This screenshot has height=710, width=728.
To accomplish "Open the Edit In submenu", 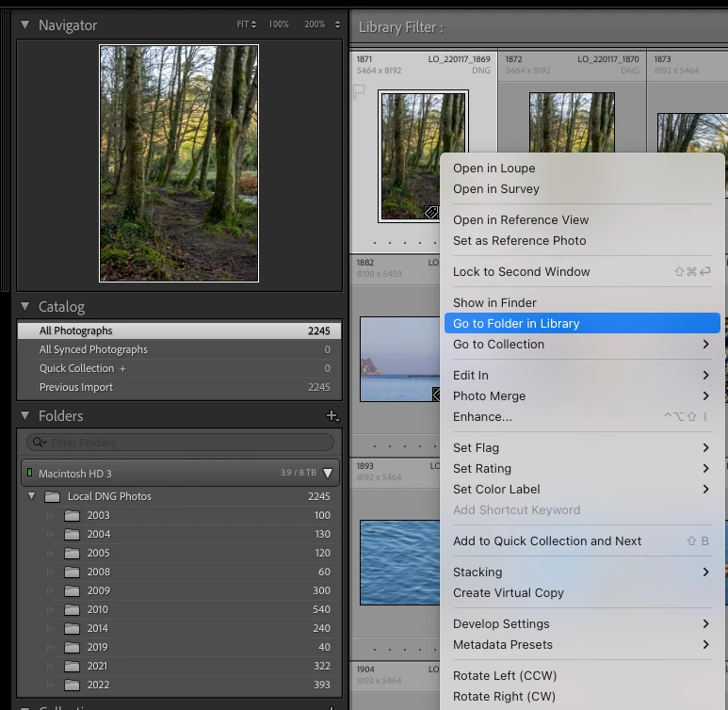I will pos(582,375).
